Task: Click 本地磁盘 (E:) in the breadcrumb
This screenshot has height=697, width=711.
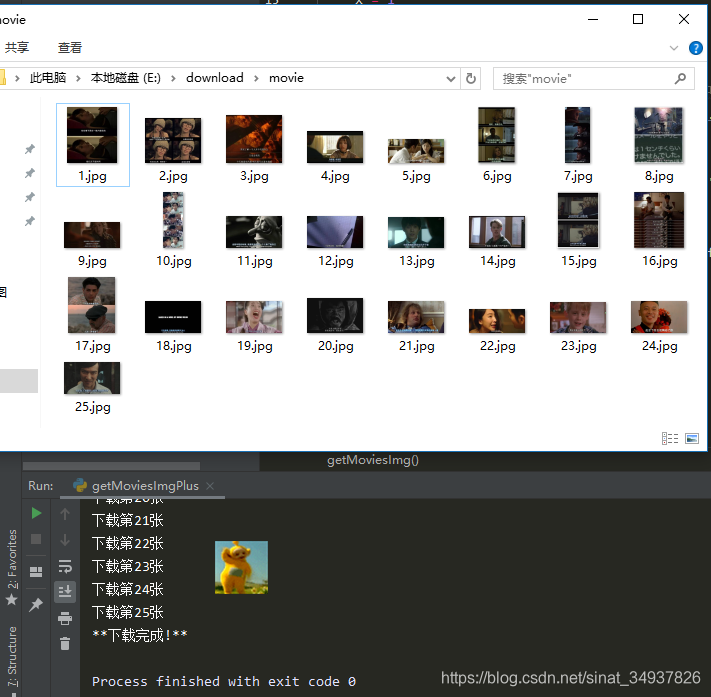Action: tap(126, 78)
